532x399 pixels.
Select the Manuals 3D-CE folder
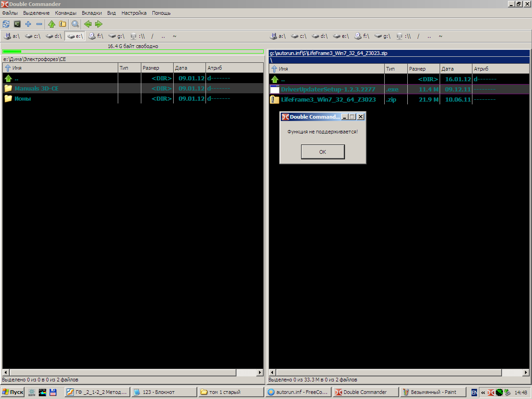pos(36,88)
